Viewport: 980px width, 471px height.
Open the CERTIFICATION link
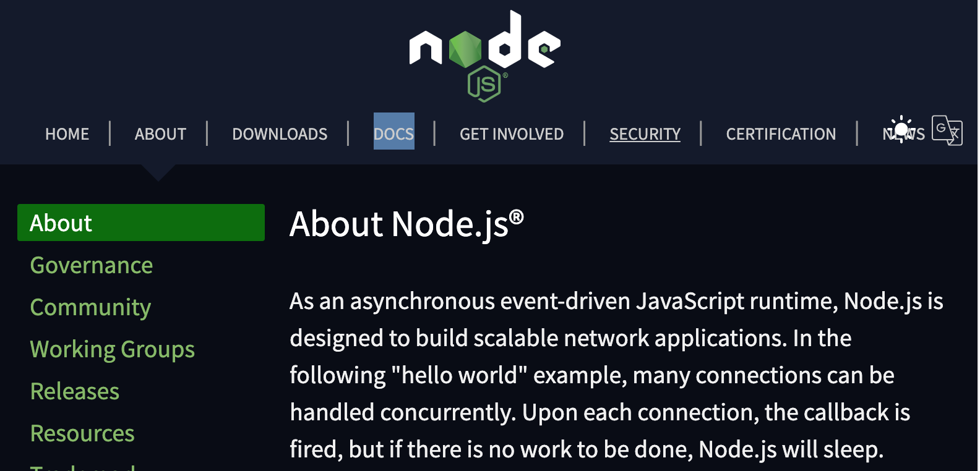pyautogui.click(x=781, y=134)
